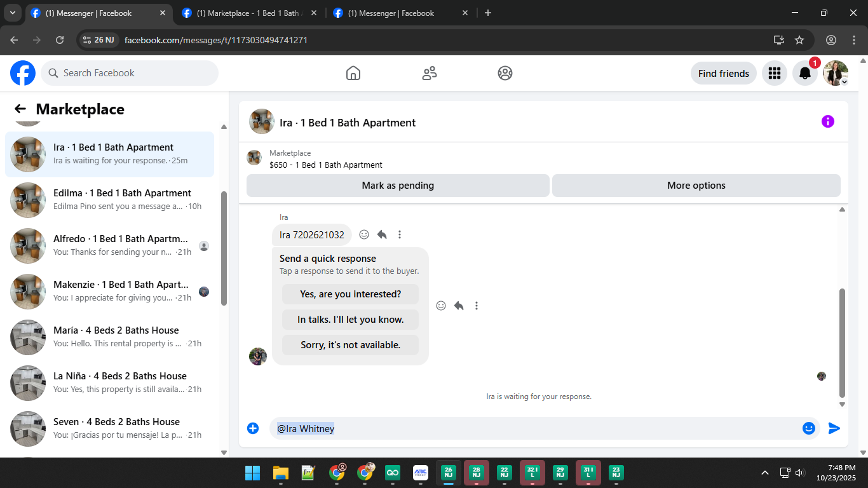Open more options for Ira 7202621032 message
Viewport: 868px width, 488px height.
coord(400,234)
